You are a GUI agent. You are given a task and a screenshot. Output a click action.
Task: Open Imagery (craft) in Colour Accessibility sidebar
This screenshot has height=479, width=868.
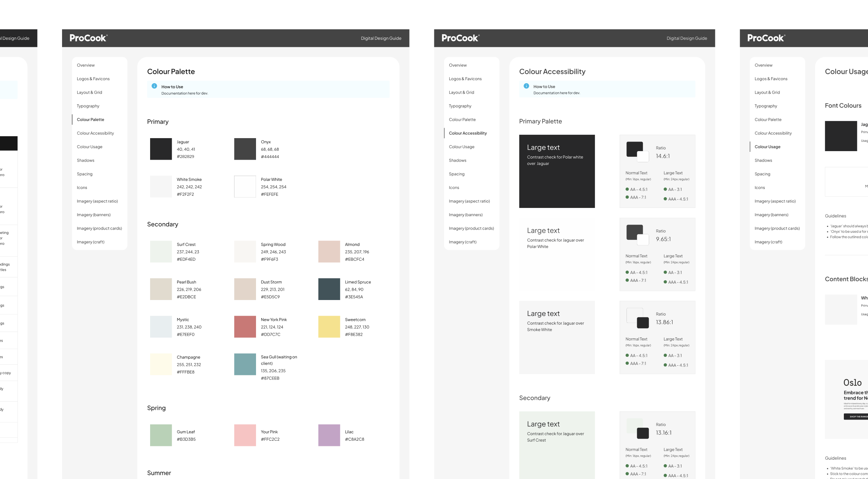(x=463, y=242)
